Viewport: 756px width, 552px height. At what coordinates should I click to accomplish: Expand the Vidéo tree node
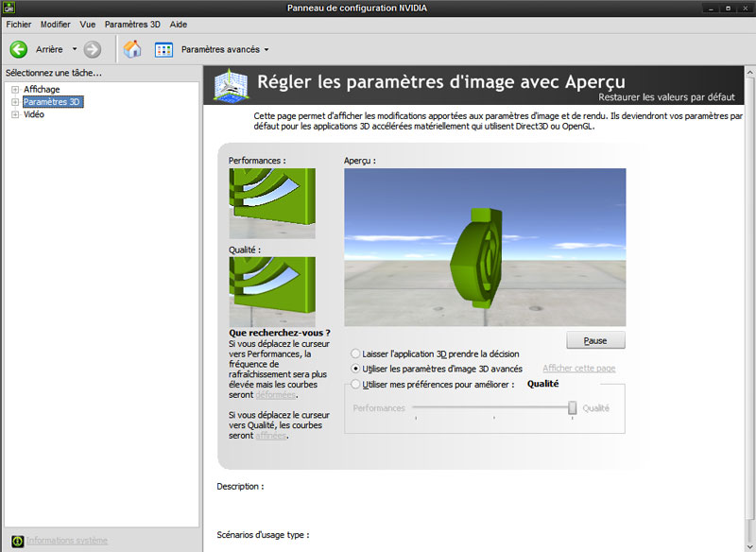pos(15,114)
